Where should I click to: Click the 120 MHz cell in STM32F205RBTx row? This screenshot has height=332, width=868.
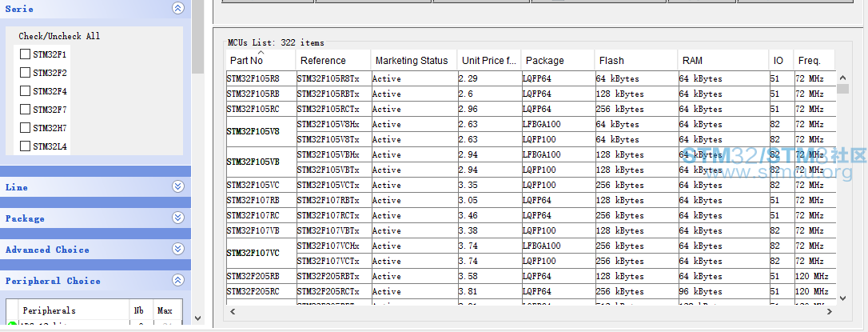pyautogui.click(x=814, y=276)
